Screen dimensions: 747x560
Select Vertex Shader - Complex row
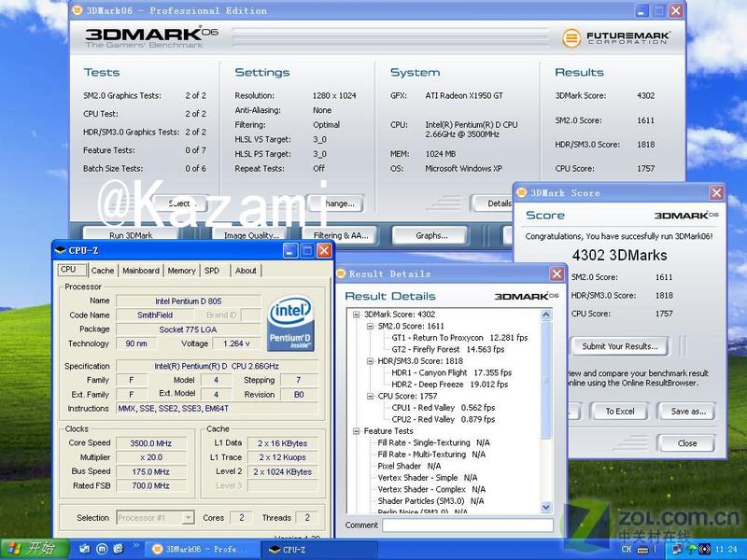point(431,489)
